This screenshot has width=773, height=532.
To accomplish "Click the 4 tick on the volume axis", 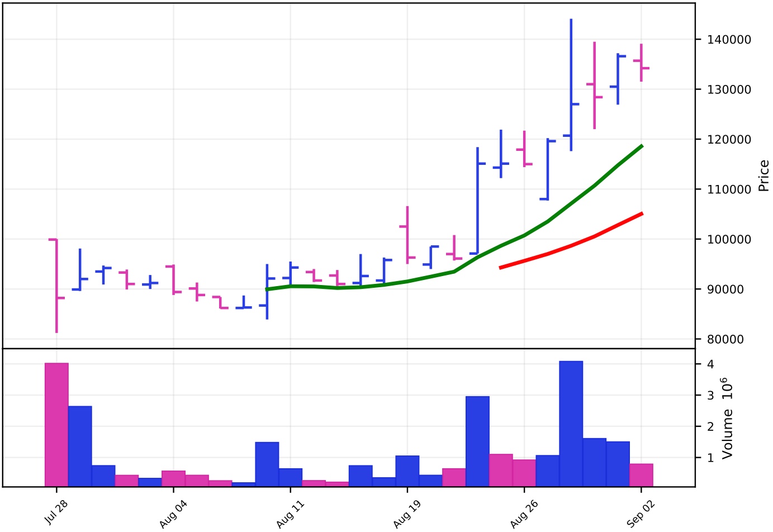I will (710, 364).
